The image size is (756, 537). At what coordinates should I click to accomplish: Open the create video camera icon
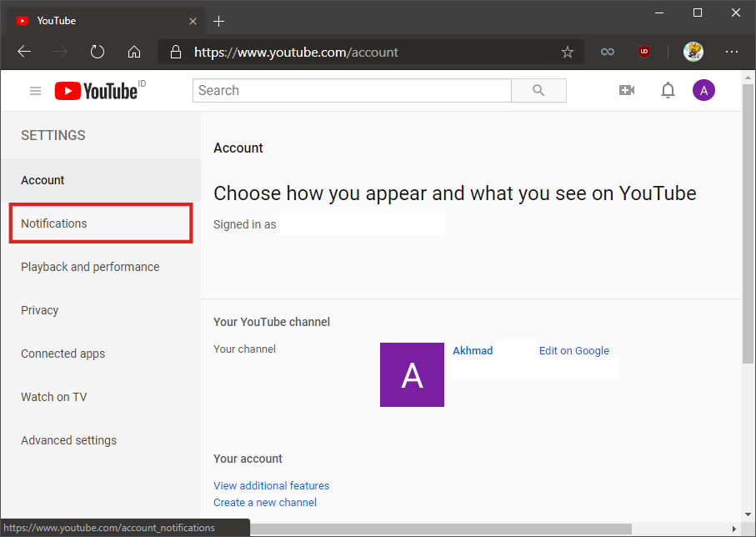(x=627, y=91)
